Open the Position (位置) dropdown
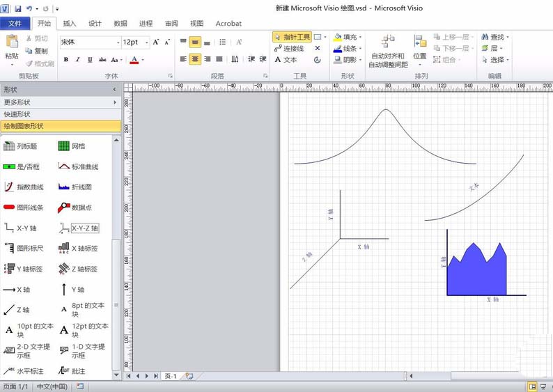Viewport: 553px width, 392px height. 420,51
